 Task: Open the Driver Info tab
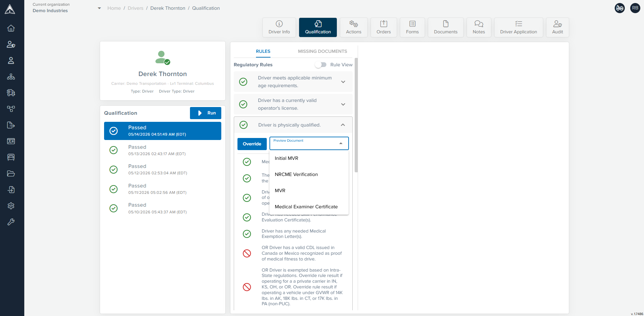coord(279,27)
